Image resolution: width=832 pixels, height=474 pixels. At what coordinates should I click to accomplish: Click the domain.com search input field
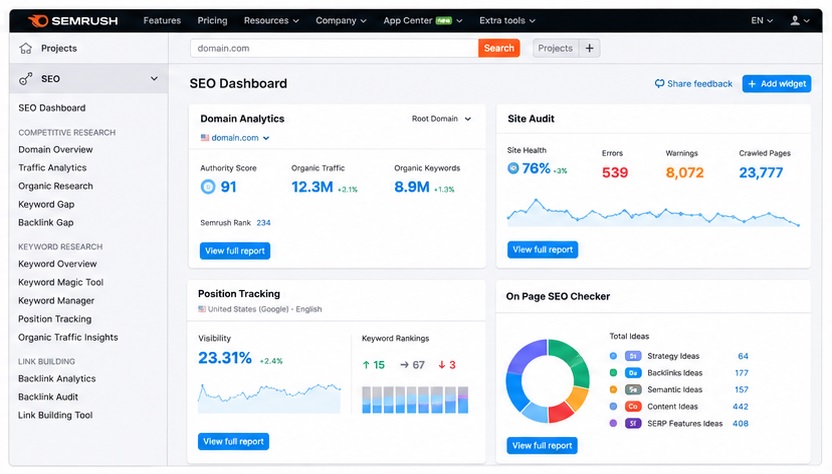point(334,48)
